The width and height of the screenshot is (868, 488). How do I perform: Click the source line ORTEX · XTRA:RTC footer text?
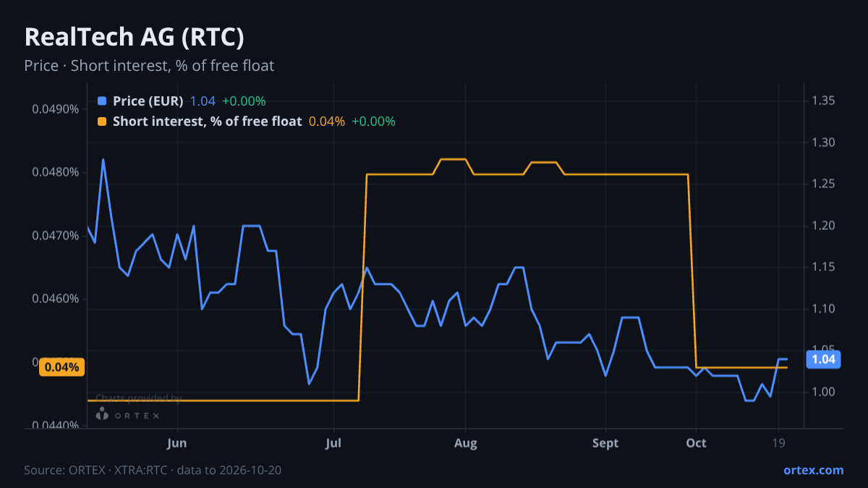(153, 470)
